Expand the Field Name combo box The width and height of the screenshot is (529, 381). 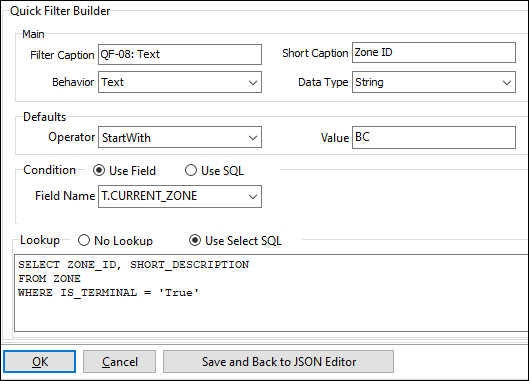click(x=180, y=196)
